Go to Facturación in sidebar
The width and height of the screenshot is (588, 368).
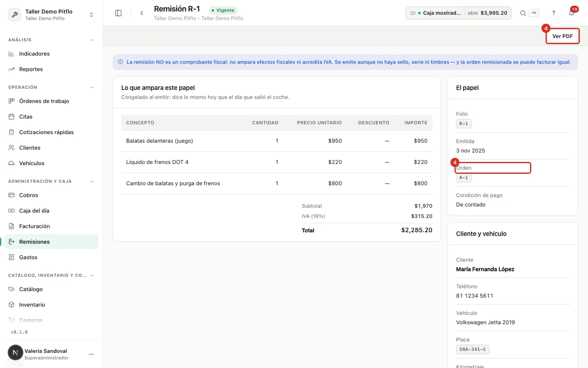51,226
